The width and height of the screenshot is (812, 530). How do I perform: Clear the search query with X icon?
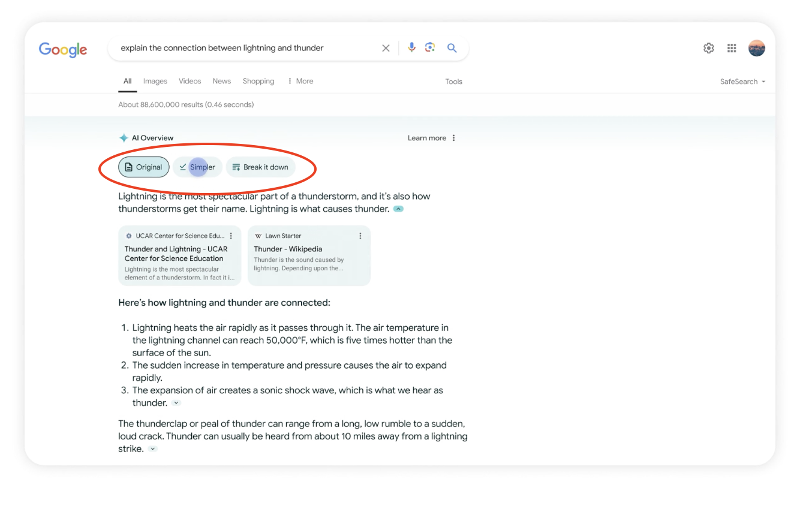[x=386, y=48]
